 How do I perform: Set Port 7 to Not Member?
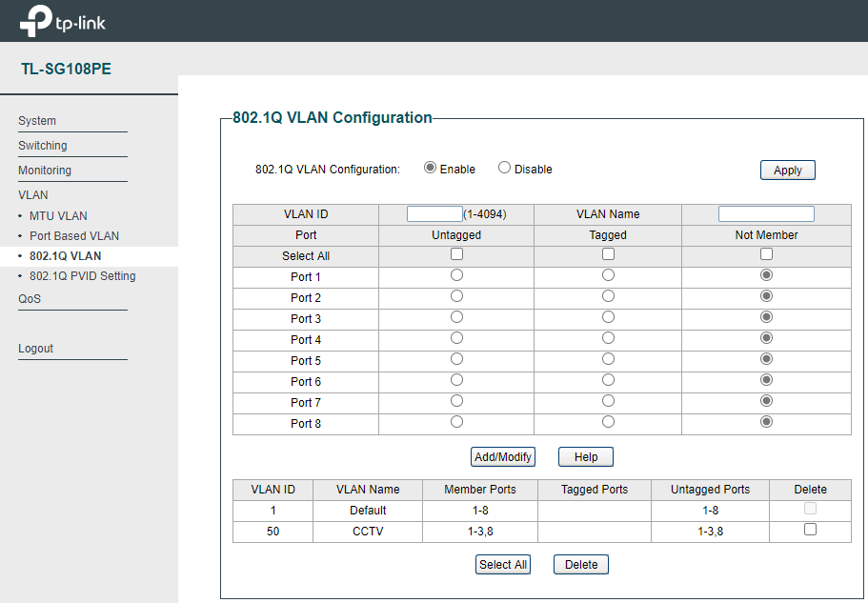[767, 401]
